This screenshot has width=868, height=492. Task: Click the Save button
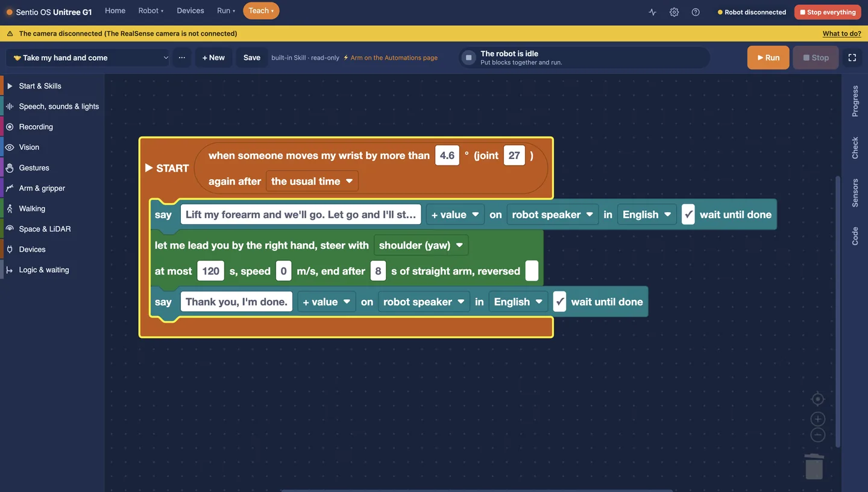252,58
